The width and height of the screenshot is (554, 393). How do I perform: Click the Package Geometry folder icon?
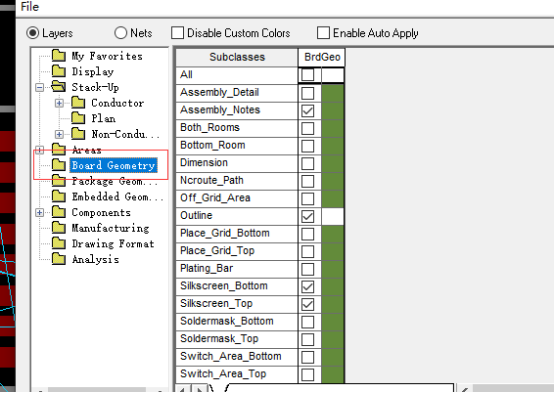[x=59, y=181]
